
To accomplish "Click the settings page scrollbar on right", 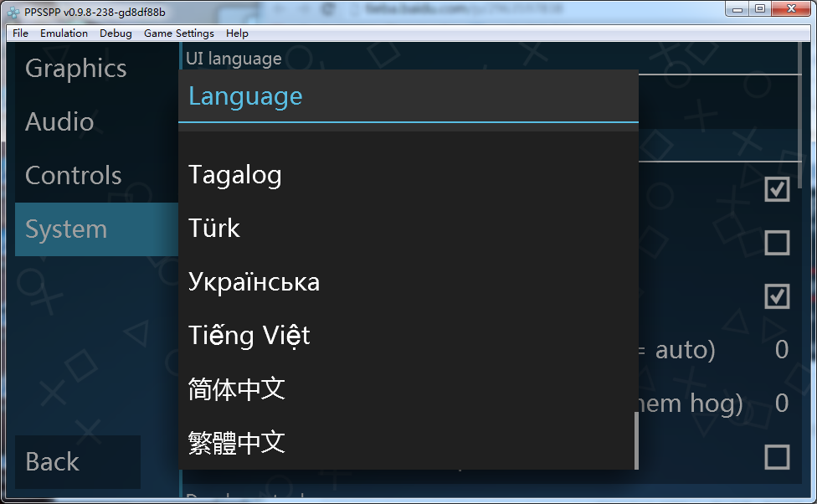I will pyautogui.click(x=799, y=116).
